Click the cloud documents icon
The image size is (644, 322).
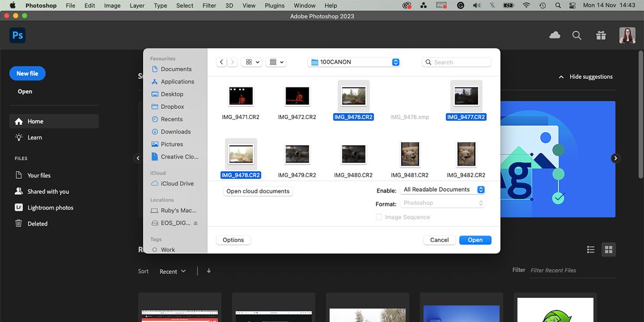(555, 34)
